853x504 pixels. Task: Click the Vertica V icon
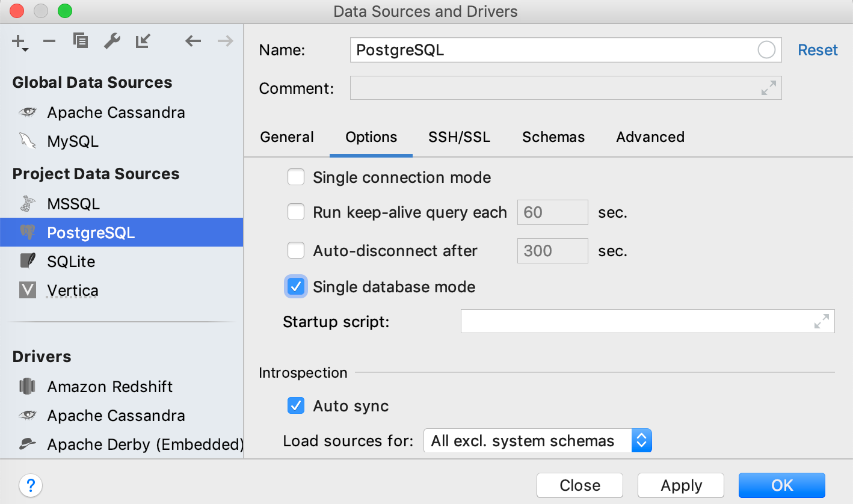(x=28, y=290)
